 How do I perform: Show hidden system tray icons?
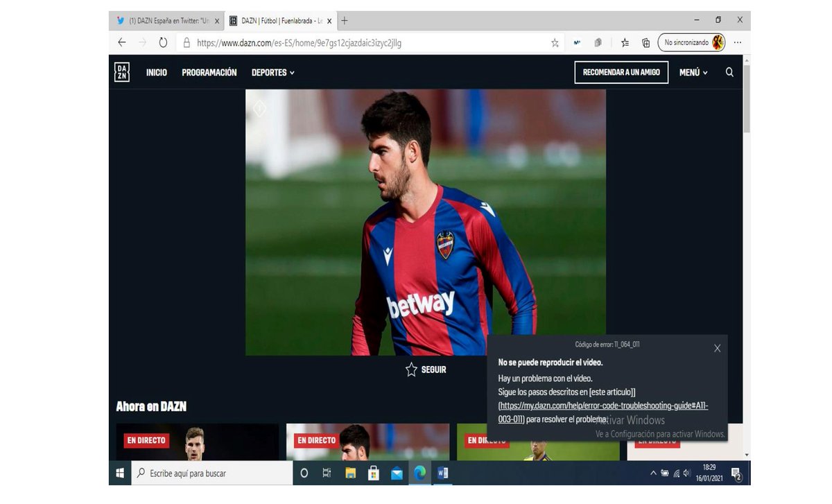[x=653, y=473]
